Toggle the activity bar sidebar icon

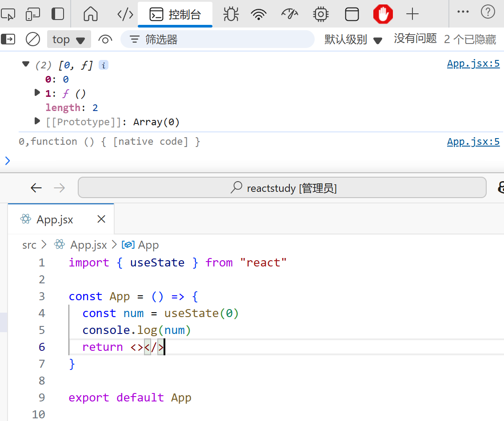(58, 14)
